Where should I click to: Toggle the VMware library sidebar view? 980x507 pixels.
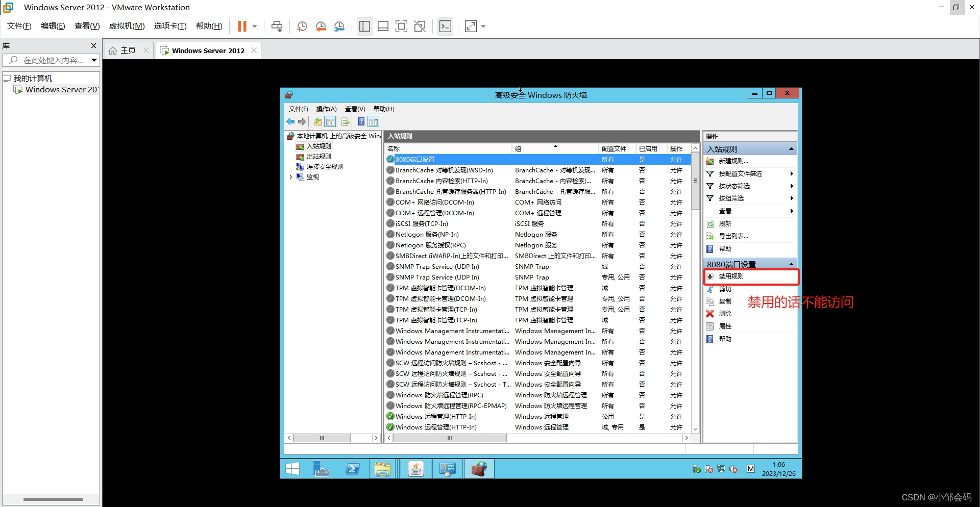coord(364,27)
